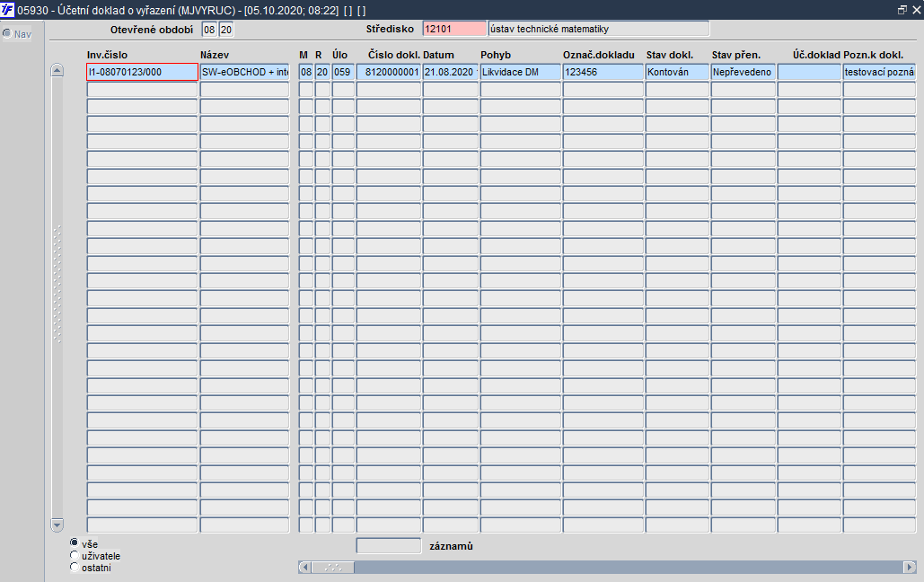Click the R column cell with 20
The height and width of the screenshot is (582, 924).
click(x=322, y=72)
